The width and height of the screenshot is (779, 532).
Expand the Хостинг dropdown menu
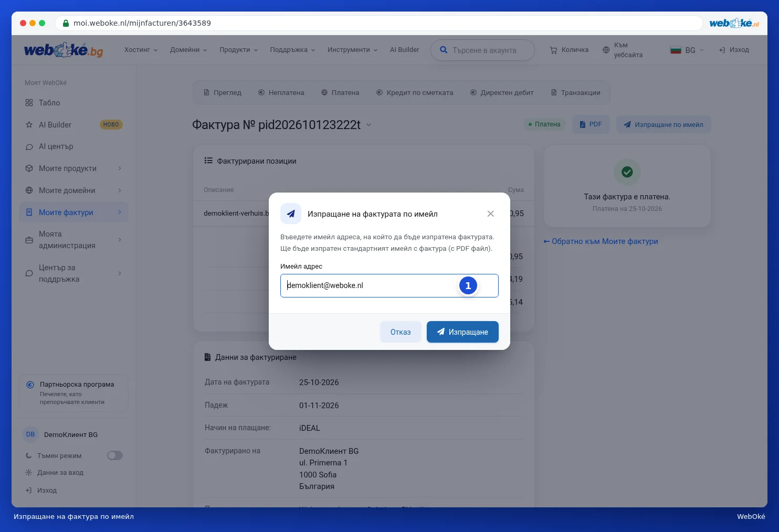(141, 50)
